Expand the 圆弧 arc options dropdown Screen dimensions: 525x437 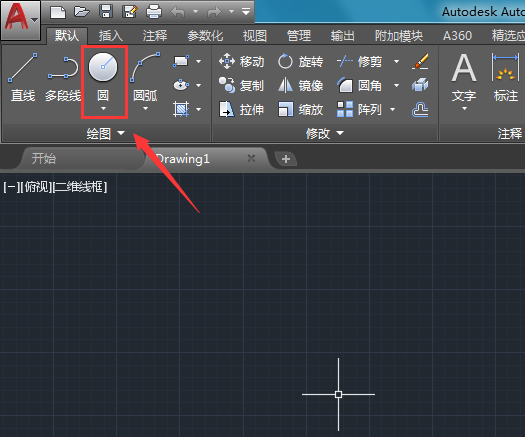(145, 109)
